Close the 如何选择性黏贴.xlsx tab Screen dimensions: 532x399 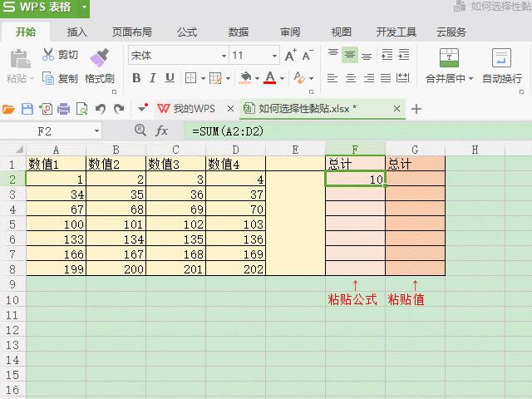tap(397, 109)
